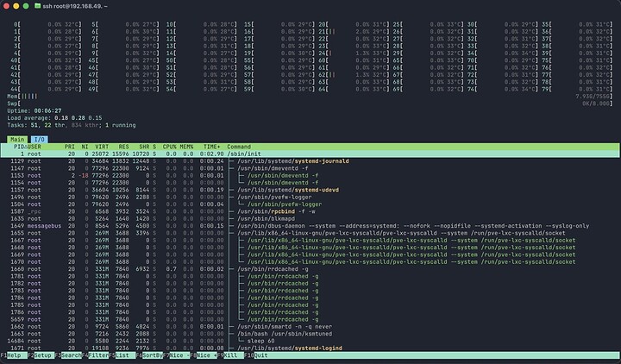Sort by PRI column header
Image resolution: width=621 pixels, height=364 pixels.
[70, 147]
